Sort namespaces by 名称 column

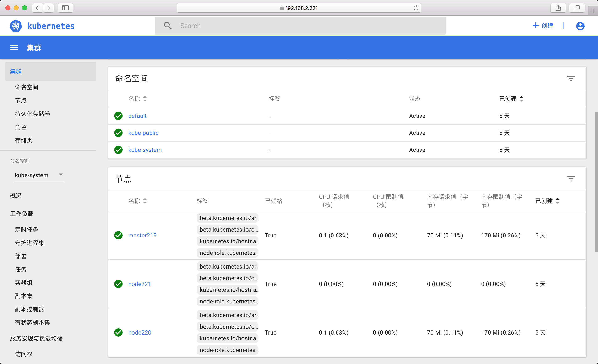[x=134, y=99]
